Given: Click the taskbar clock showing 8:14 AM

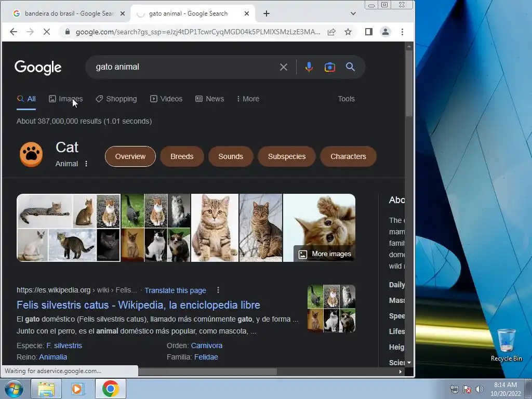Looking at the screenshot, I should click(x=506, y=389).
